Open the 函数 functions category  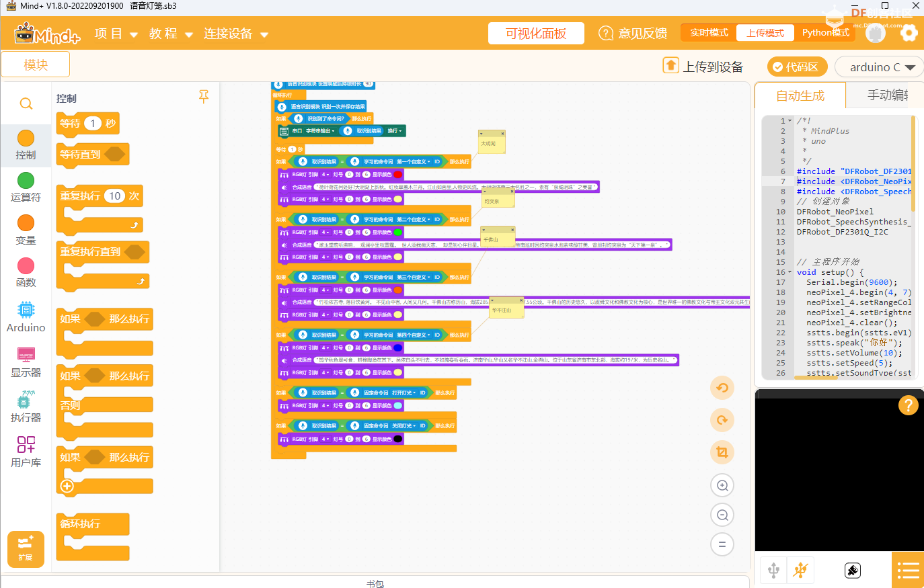[26, 273]
